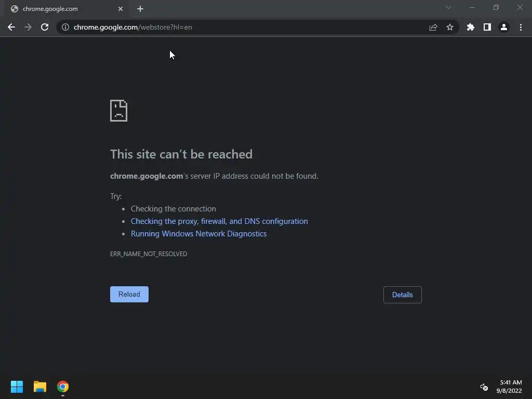Go back to the previous page
Screen dimensions: 532x399
click(11, 27)
